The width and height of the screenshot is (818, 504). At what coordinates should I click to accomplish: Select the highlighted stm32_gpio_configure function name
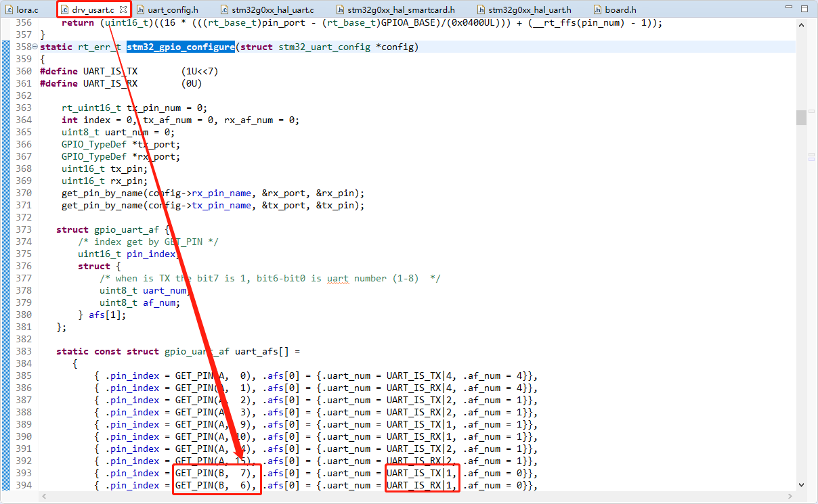[x=180, y=47]
